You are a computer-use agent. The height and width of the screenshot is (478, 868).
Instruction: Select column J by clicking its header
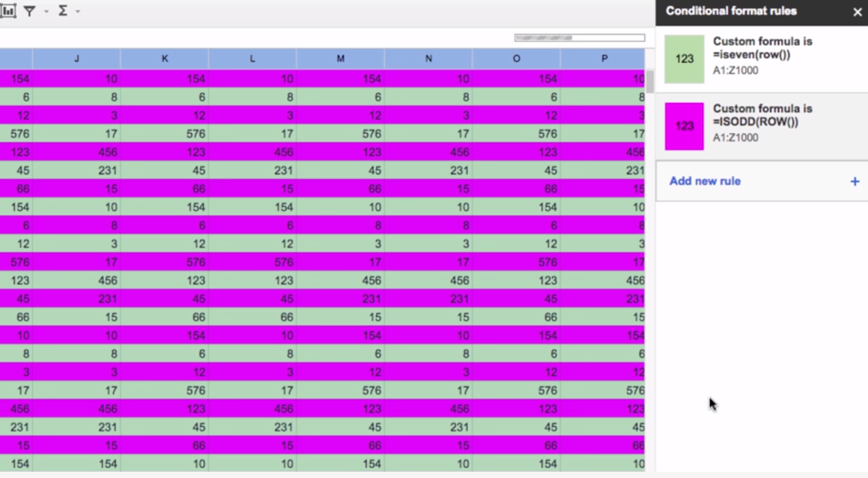point(76,58)
